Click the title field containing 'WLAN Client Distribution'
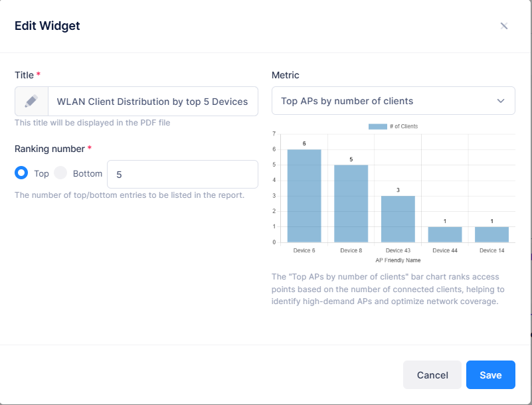The height and width of the screenshot is (405, 532). point(153,101)
